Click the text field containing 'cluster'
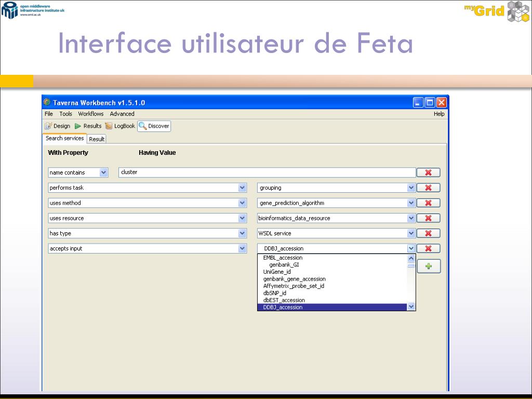The height and width of the screenshot is (399, 532). [267, 172]
